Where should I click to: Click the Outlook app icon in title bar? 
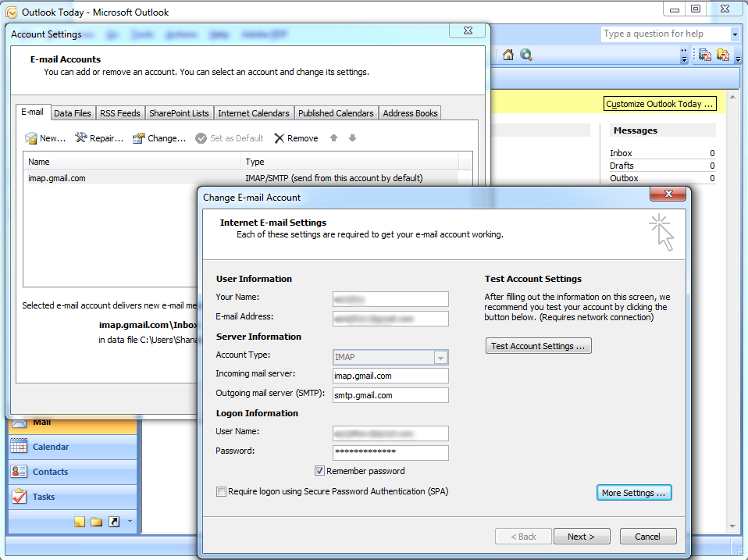12,12
